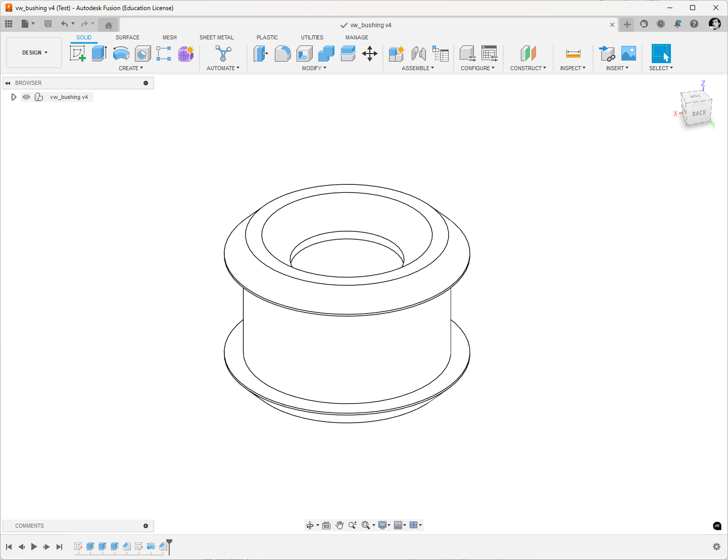This screenshot has width=728, height=560.
Task: Select the Midplane construct icon
Action: click(x=528, y=54)
